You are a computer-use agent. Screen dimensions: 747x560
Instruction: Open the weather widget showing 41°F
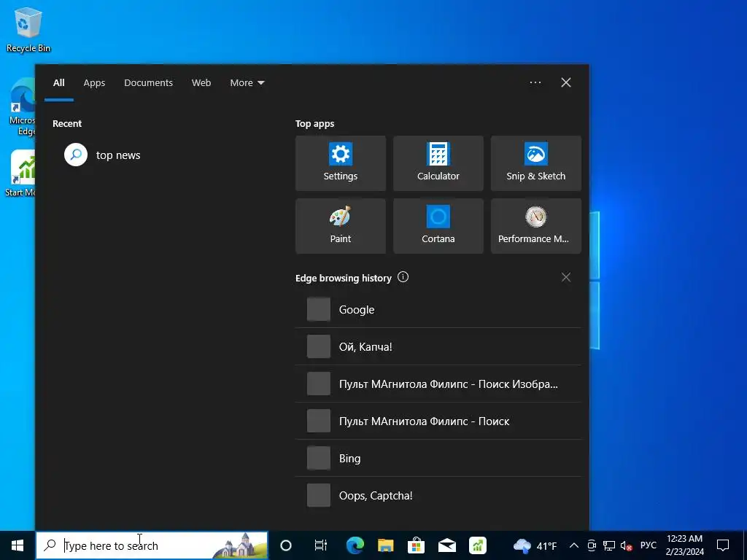point(535,545)
